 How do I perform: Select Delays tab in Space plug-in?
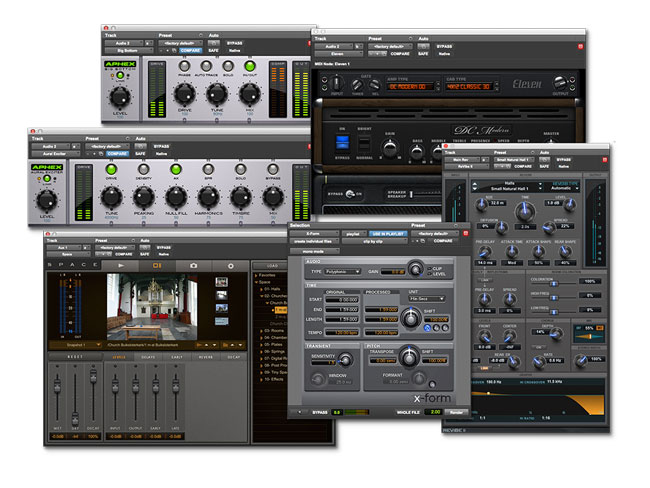pyautogui.click(x=148, y=357)
